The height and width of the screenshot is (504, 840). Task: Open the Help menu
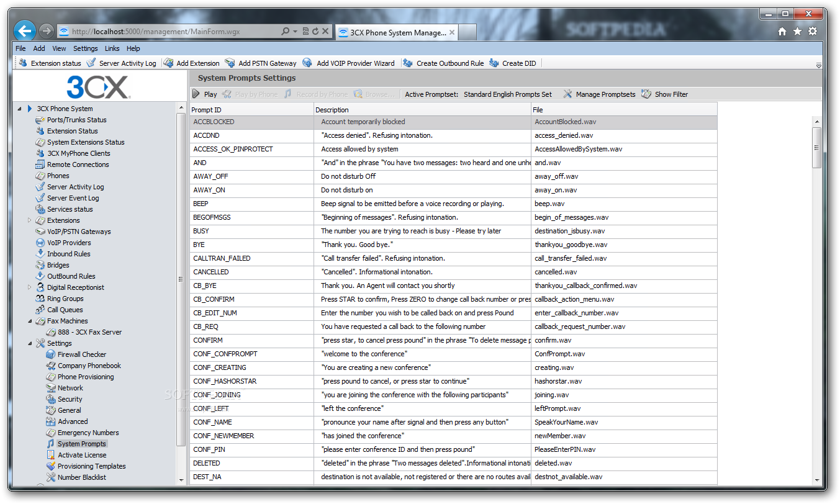click(133, 48)
